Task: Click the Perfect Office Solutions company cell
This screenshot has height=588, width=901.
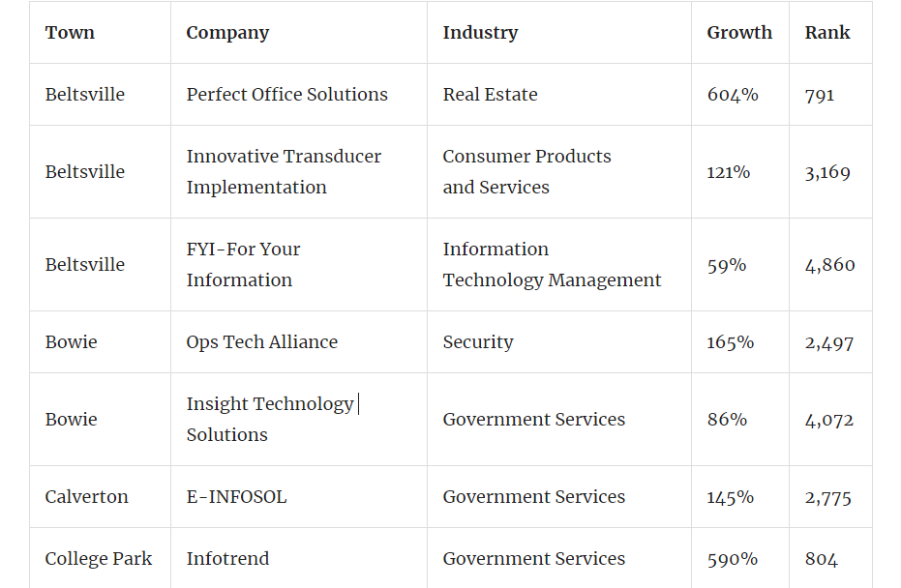Action: coord(286,95)
